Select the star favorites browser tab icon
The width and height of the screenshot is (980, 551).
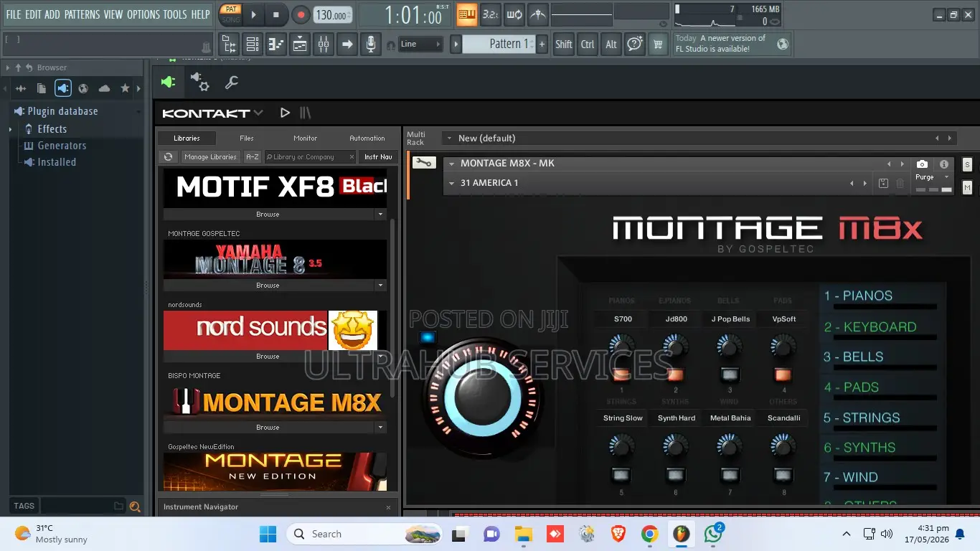pyautogui.click(x=125, y=88)
